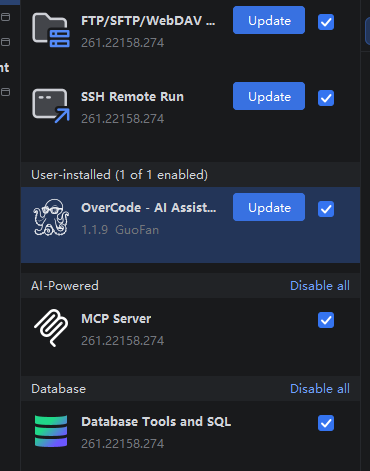Image resolution: width=370 pixels, height=471 pixels.
Task: Update the FTP/SFTP/WebDAV plugin
Action: tap(269, 20)
